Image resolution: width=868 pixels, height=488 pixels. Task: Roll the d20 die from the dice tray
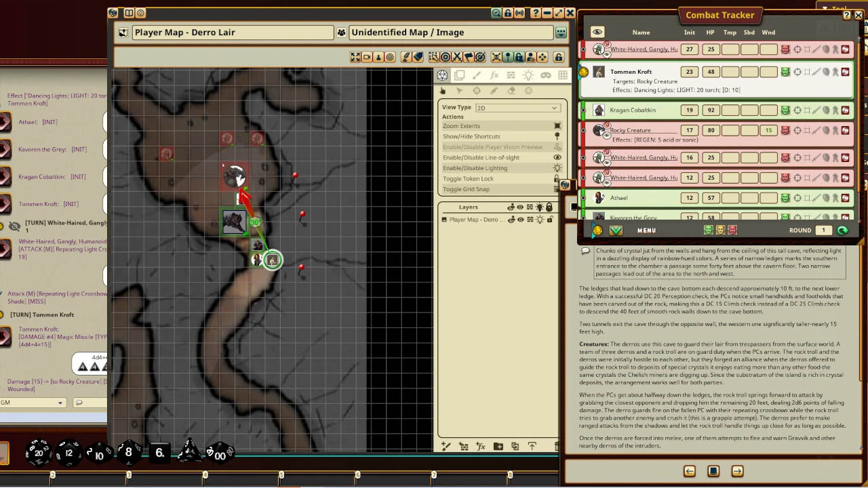point(37,452)
